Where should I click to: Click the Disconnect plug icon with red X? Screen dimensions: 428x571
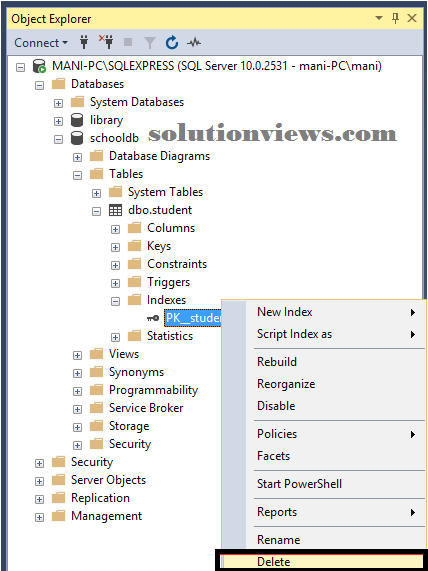click(x=106, y=42)
